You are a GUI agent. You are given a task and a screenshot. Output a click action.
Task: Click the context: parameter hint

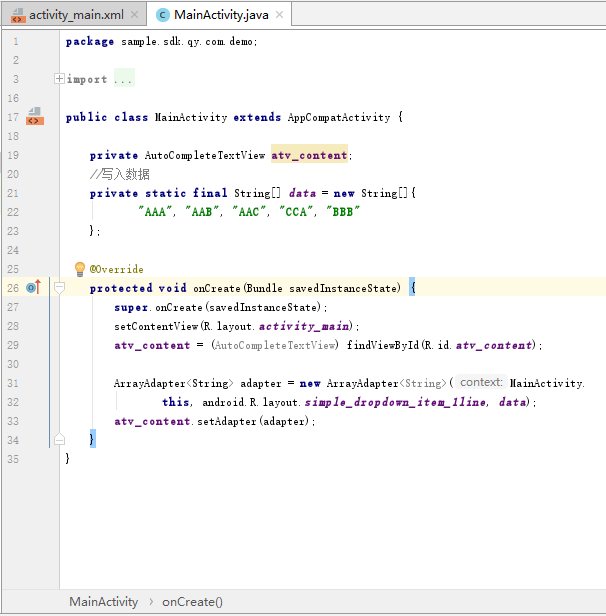(x=480, y=383)
